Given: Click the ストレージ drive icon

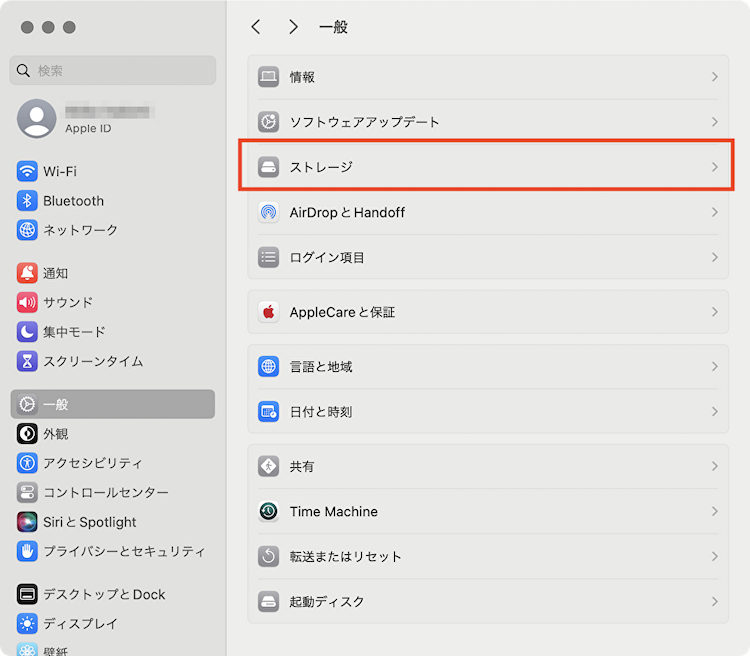Looking at the screenshot, I should coord(268,167).
